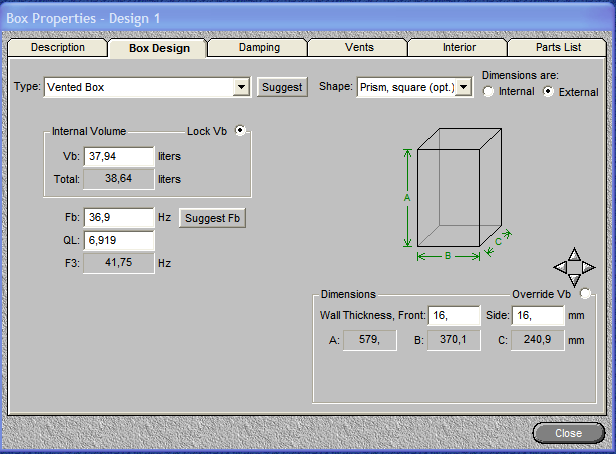Click the Prism, square (opt.) shape text
This screenshot has width=616, height=454.
407,87
